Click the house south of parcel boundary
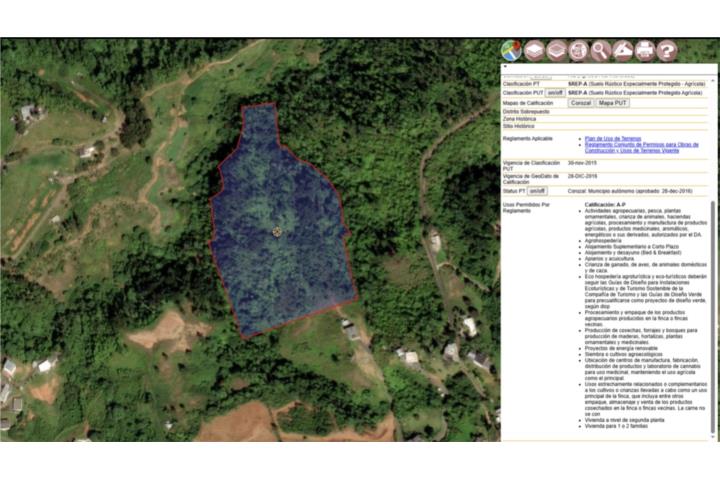This screenshot has width=720, height=480. (351, 330)
